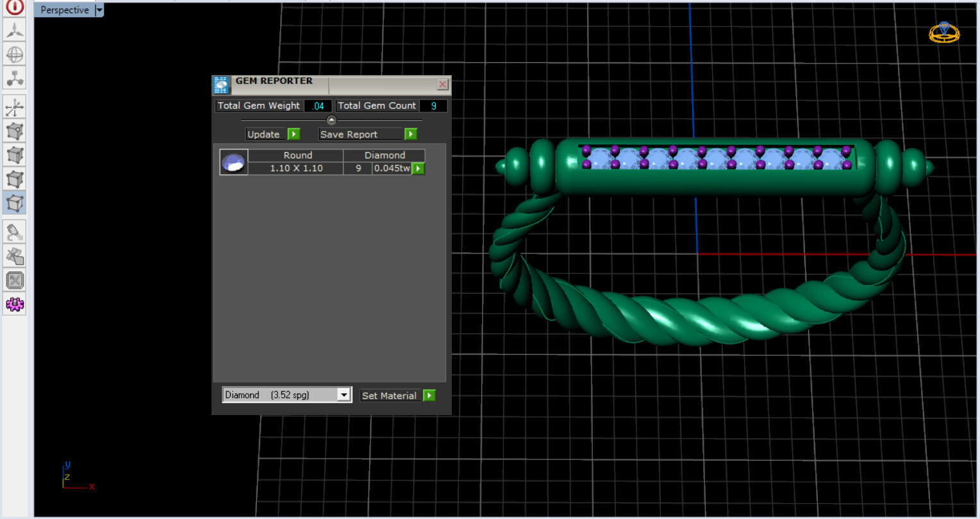Image resolution: width=980 pixels, height=519 pixels.
Task: Click the green arrow beside Save Report
Action: (x=411, y=134)
